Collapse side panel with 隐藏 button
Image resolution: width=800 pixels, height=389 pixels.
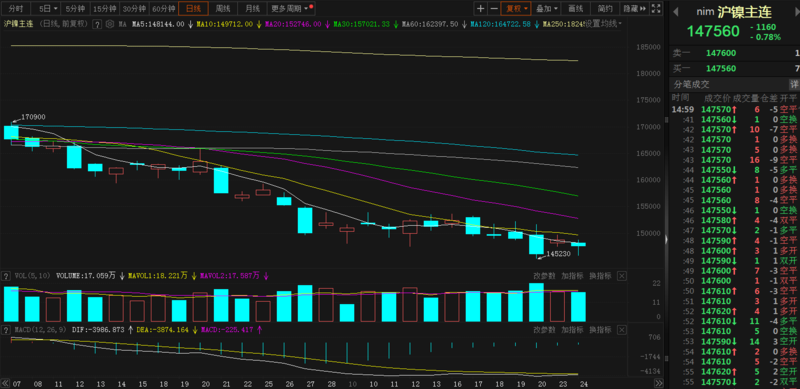635,9
